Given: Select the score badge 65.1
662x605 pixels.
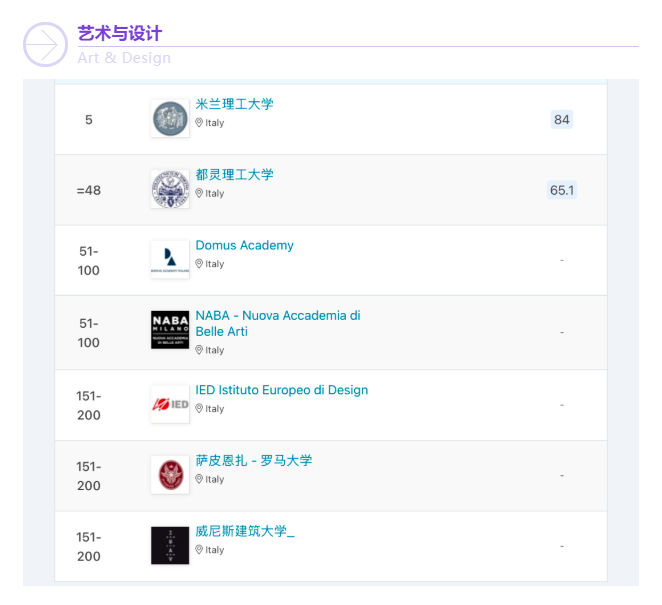Looking at the screenshot, I should point(562,190).
